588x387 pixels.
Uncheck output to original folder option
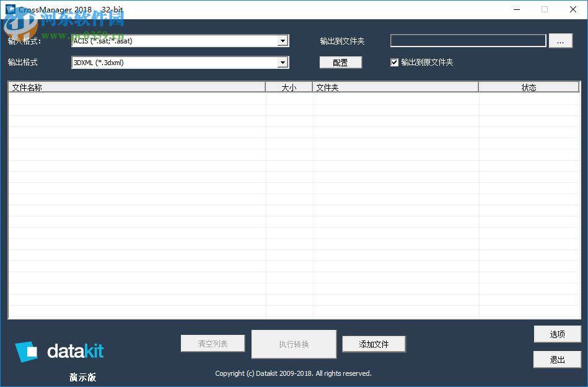coord(394,62)
